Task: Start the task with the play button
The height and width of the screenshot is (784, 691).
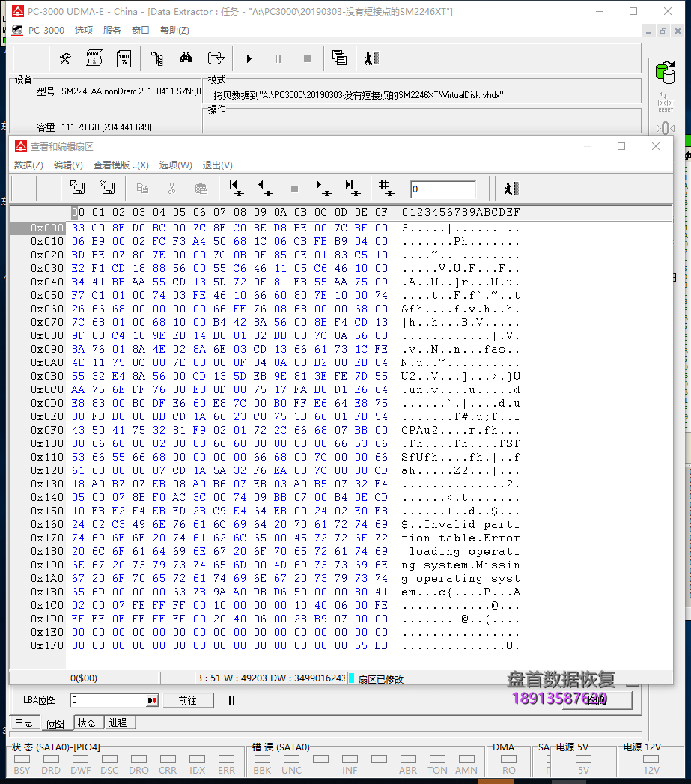Action: [x=249, y=59]
